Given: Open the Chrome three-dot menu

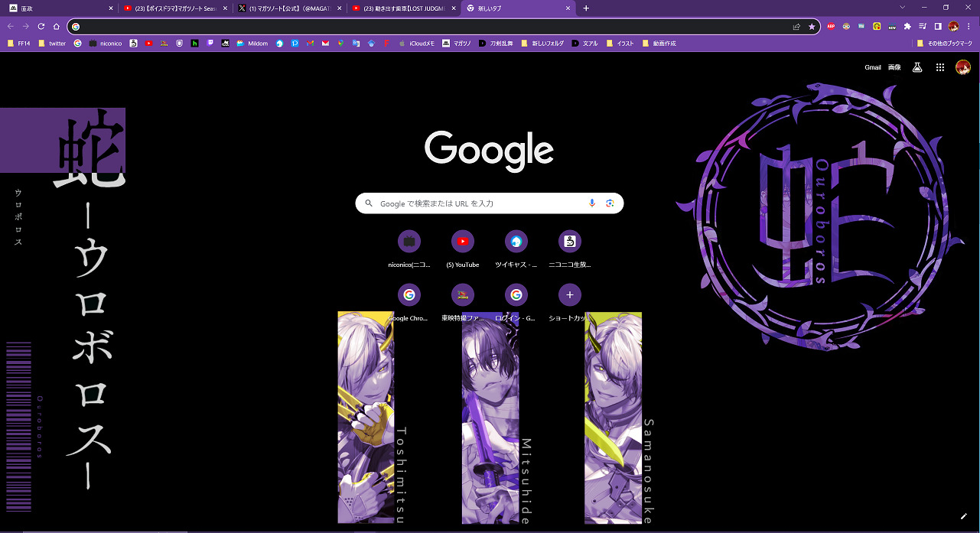Looking at the screenshot, I should click(x=969, y=26).
